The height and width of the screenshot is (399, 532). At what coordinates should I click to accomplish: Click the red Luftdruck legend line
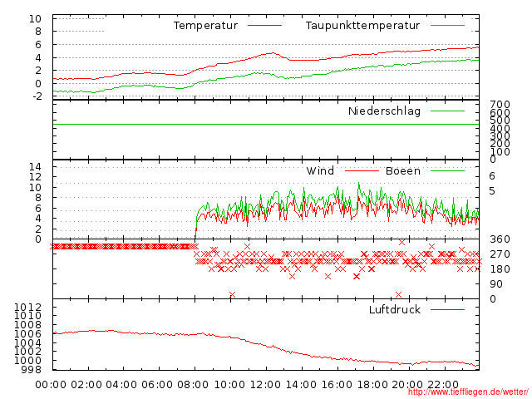[x=447, y=309]
